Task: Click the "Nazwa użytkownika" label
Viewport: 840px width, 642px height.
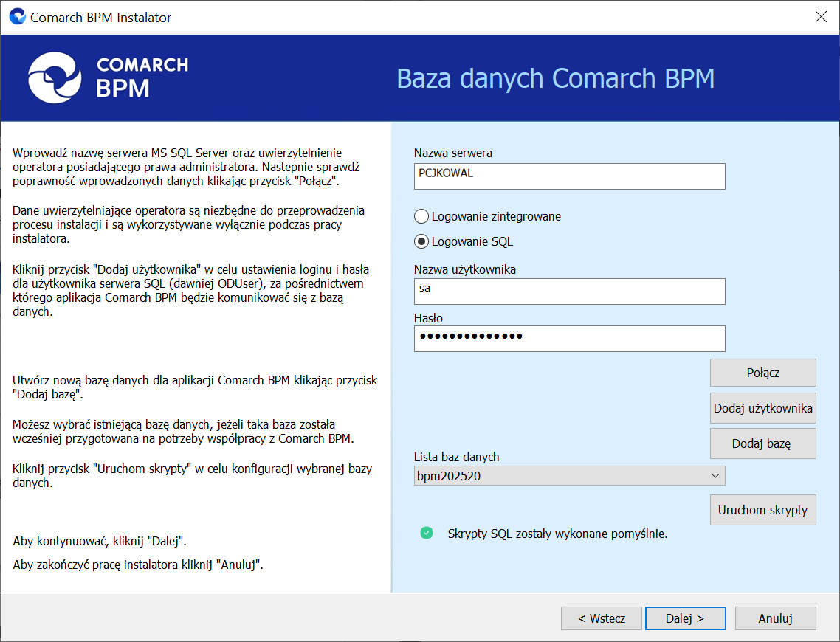Action: tap(464, 269)
